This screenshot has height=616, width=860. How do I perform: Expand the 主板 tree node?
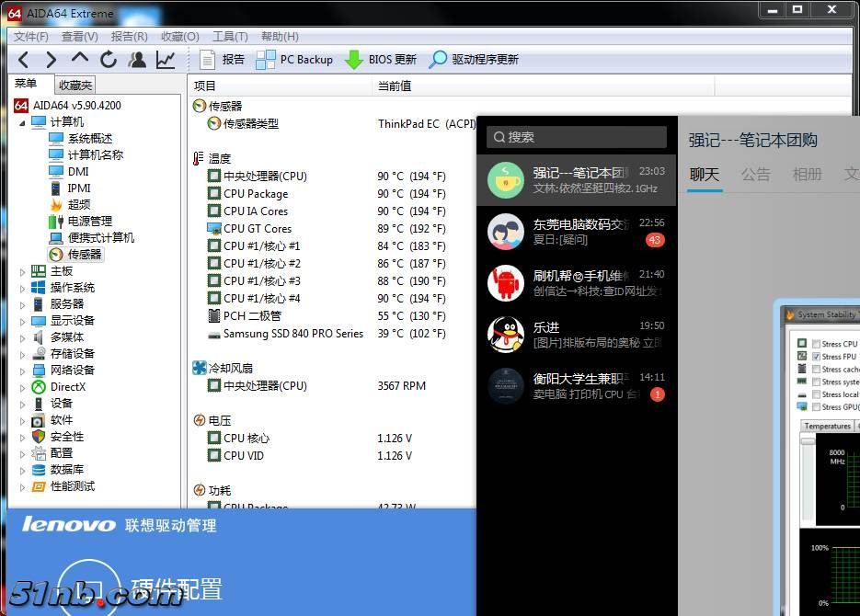click(x=22, y=272)
